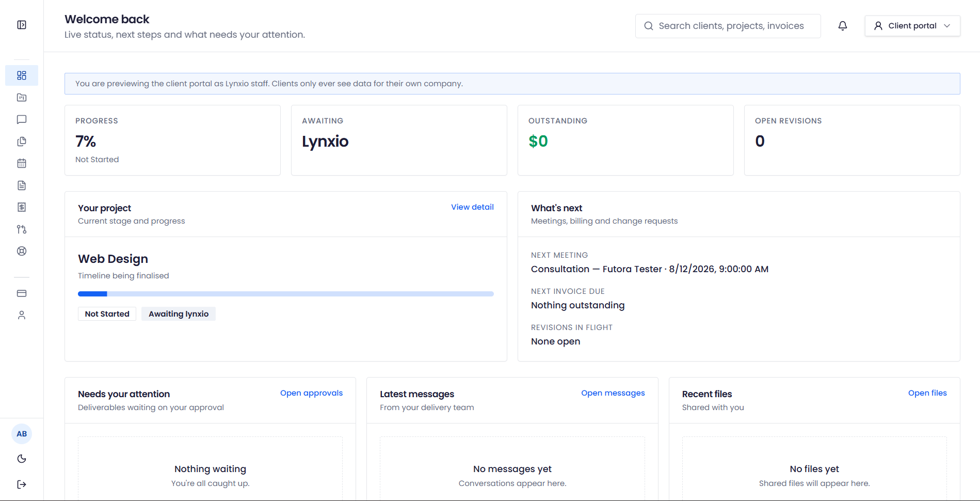Click the search magnifier icon
The image size is (980, 501).
tap(649, 26)
